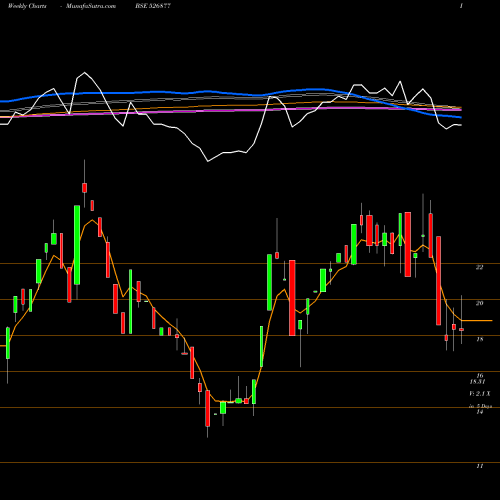Click the price axis label 18
The height and width of the screenshot is (500, 500).
[x=479, y=339]
